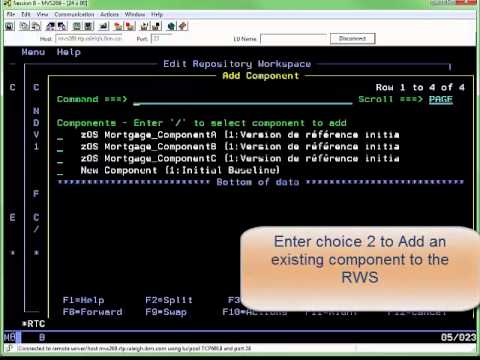The height and width of the screenshot is (360, 480).
Task: Open the Window menu
Action: click(x=135, y=14)
